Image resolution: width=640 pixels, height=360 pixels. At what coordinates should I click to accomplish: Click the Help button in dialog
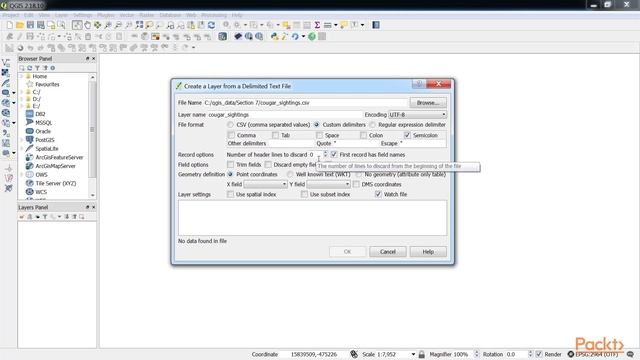(x=428, y=252)
